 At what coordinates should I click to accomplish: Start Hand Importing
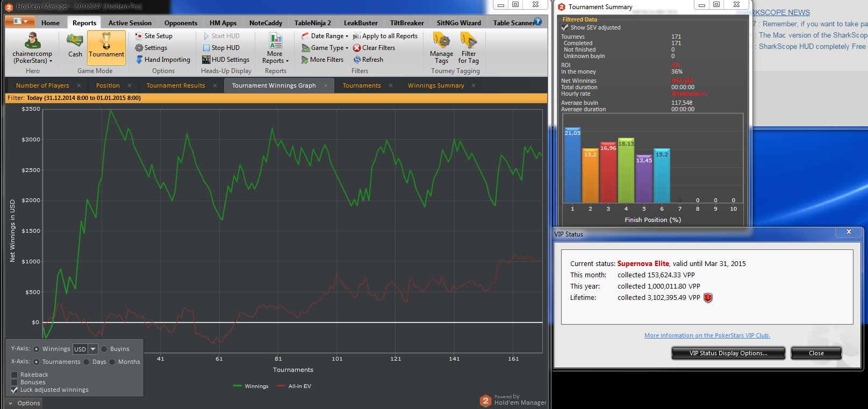(163, 60)
